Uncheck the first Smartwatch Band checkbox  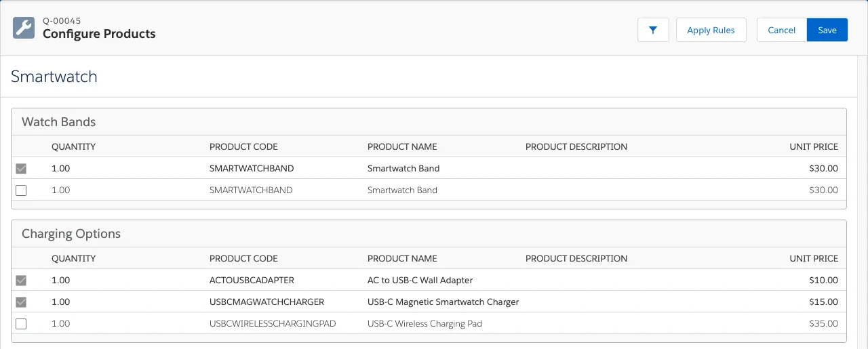pos(21,169)
